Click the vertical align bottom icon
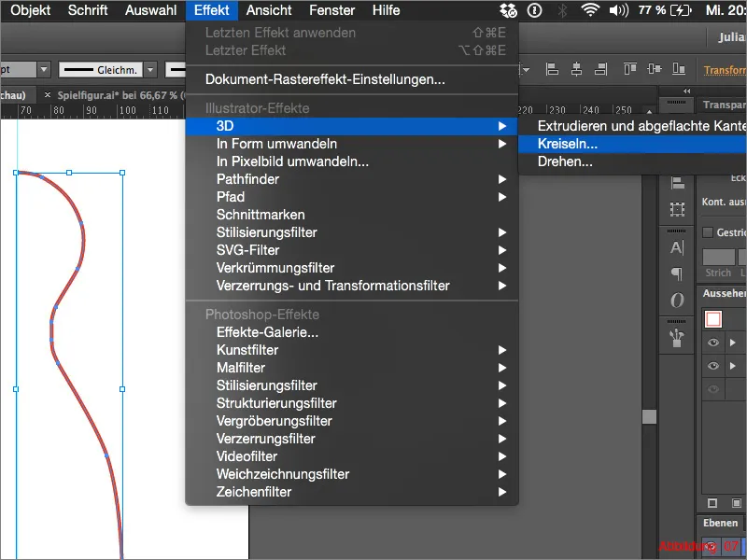The width and height of the screenshot is (747, 560). [679, 69]
